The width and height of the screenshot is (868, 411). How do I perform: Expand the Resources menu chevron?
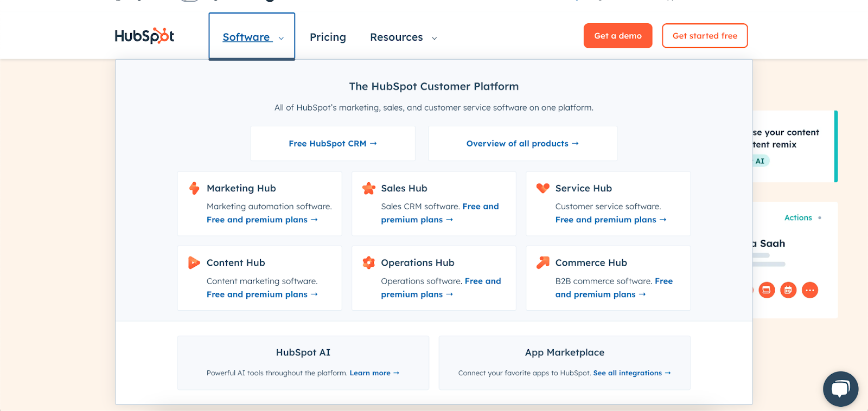434,38
